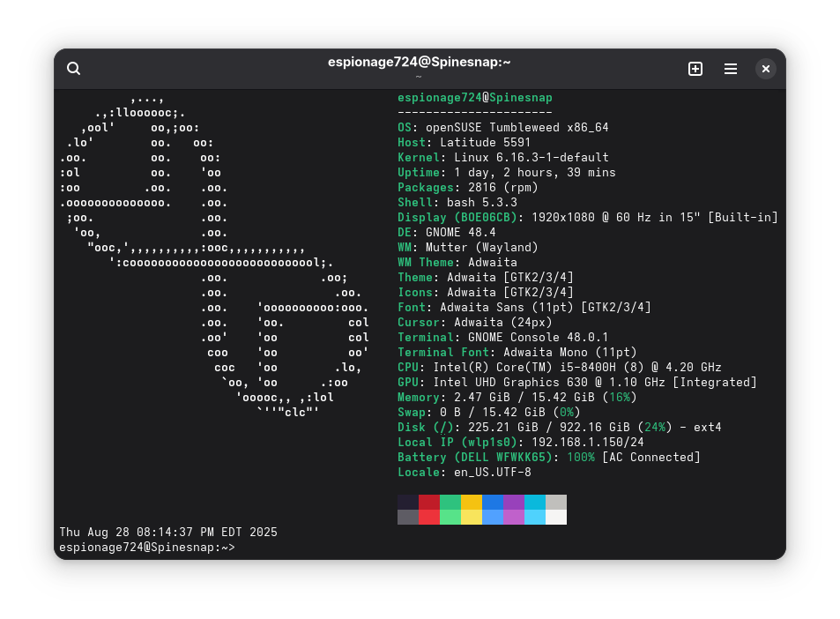
Task: Open the hamburger main menu
Action: tap(731, 69)
